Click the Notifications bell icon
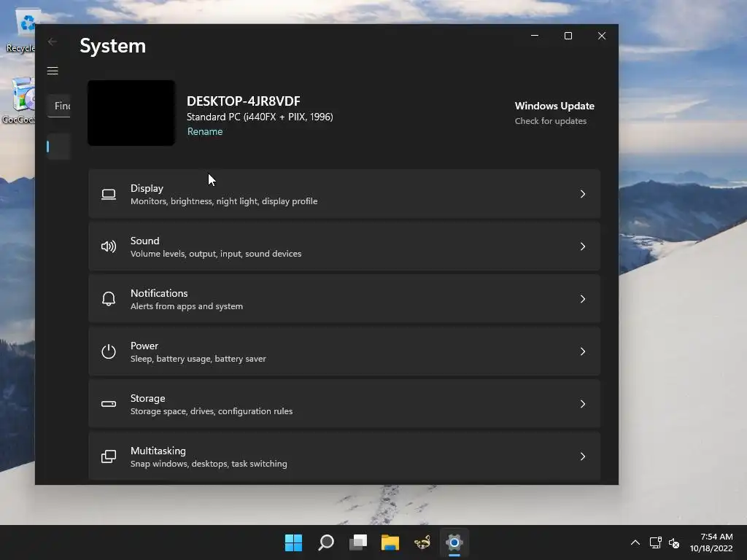 [x=109, y=299]
